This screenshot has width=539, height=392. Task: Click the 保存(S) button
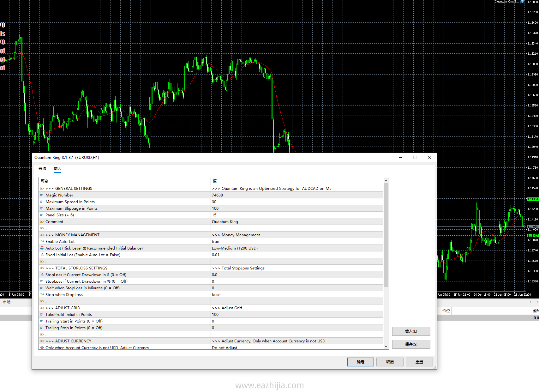411,344
